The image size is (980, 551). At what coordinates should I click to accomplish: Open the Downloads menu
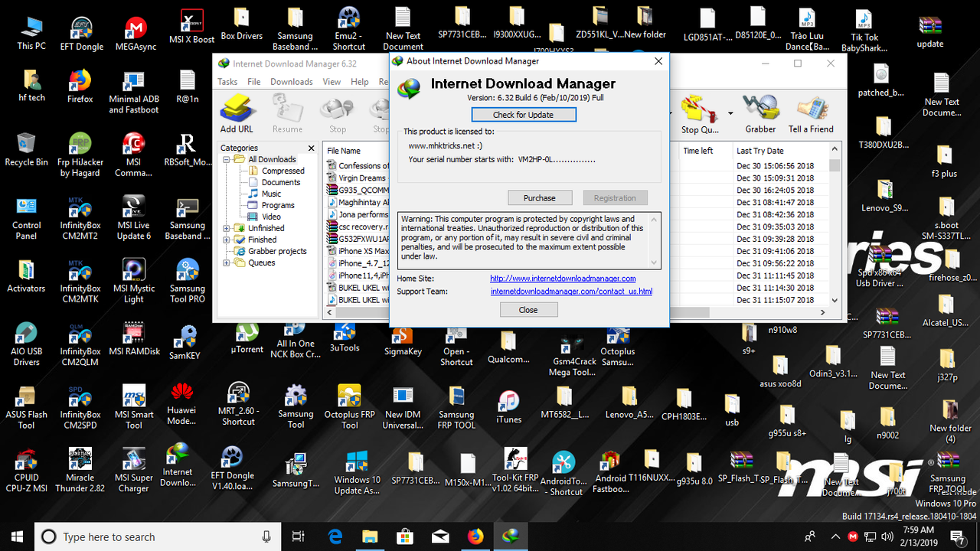coord(291,81)
